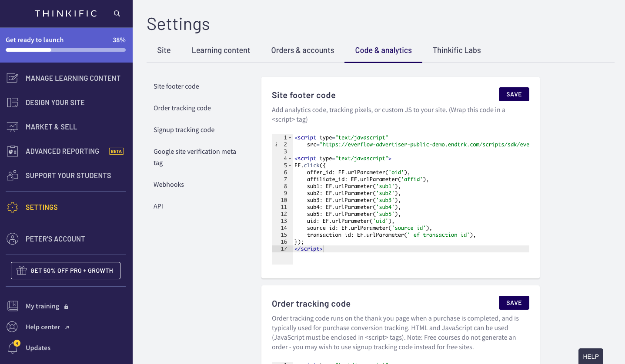Click the Site footer code heading
Image resolution: width=625 pixels, height=364 pixels.
pyautogui.click(x=304, y=95)
